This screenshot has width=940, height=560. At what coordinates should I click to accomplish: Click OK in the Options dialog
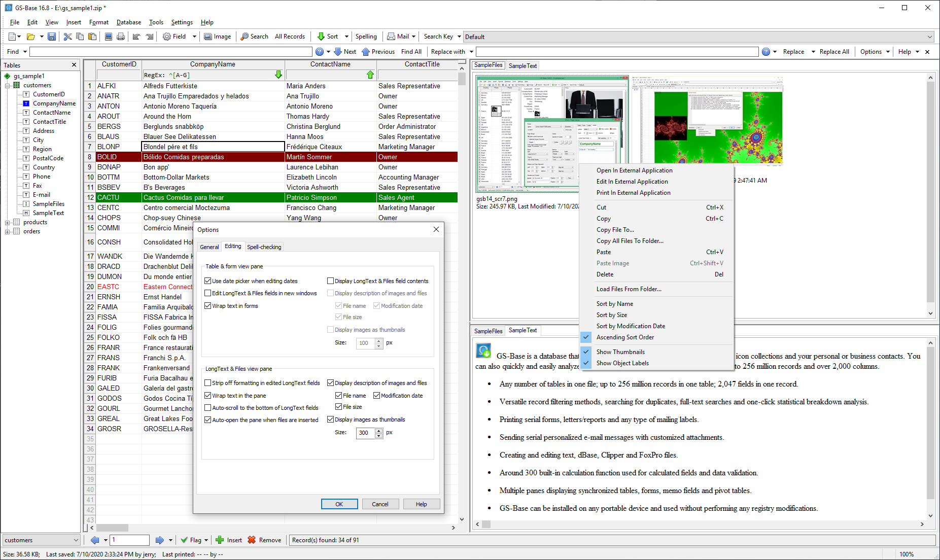pyautogui.click(x=339, y=504)
